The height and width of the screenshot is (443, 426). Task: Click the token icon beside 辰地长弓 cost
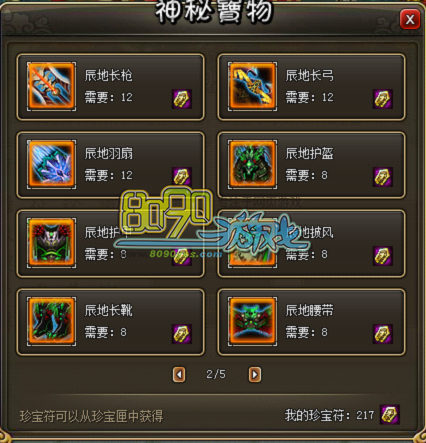coord(383,99)
